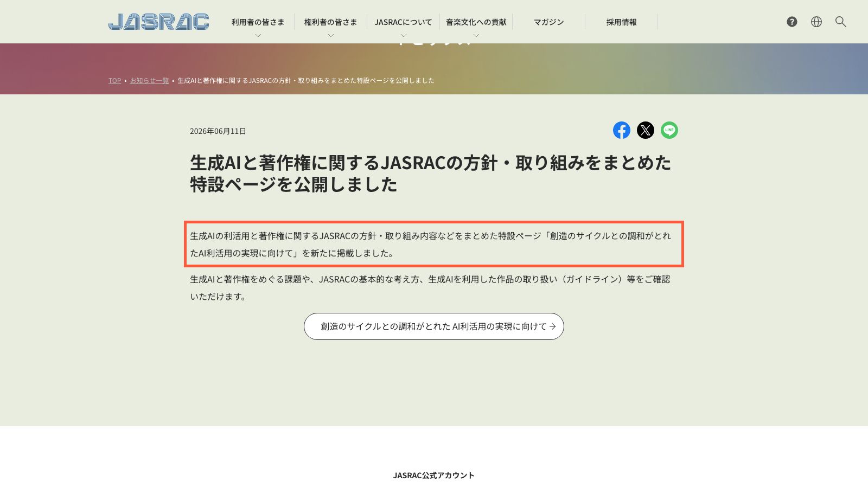Share the article on LINE
Screen dimensions: 868x488
pos(669,130)
